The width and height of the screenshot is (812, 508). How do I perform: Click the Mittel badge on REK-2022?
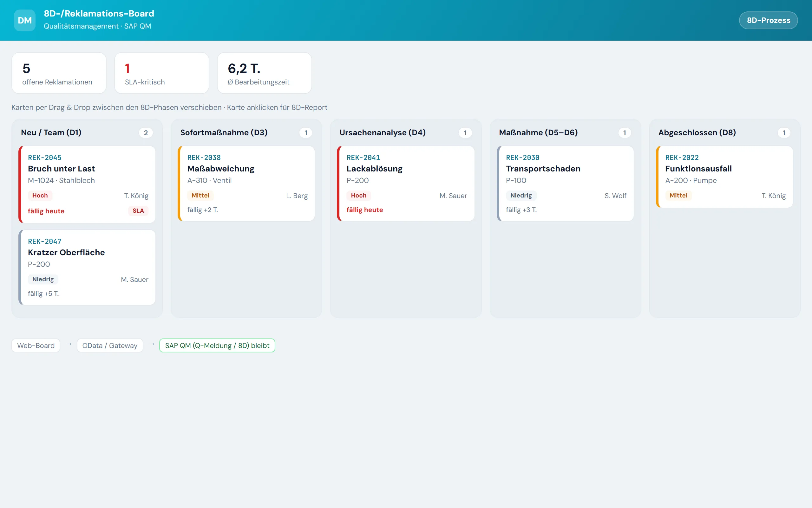tap(678, 195)
